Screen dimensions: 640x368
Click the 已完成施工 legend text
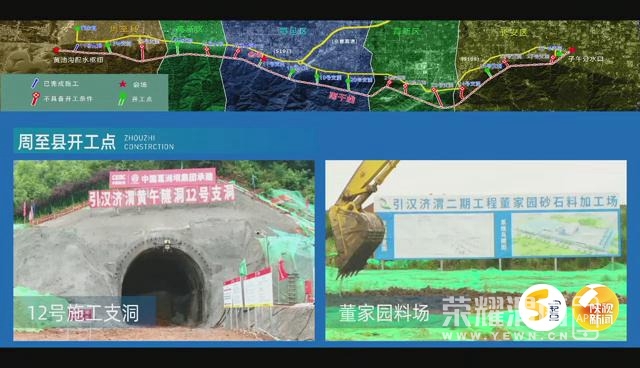[61, 84]
